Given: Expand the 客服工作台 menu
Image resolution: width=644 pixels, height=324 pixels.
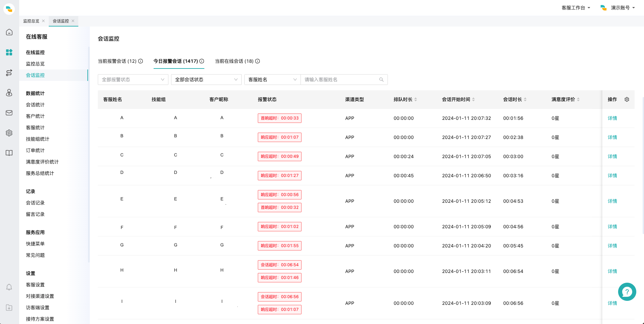Looking at the screenshot, I should point(576,8).
